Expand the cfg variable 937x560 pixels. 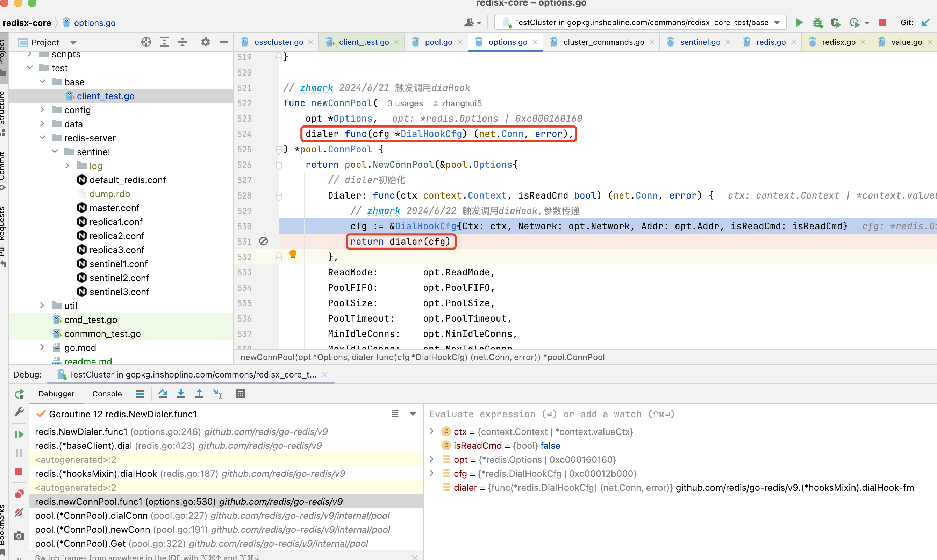tap(432, 473)
